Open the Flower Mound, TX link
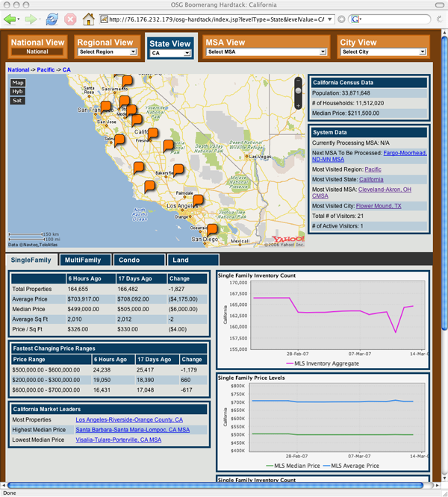 coord(379,206)
